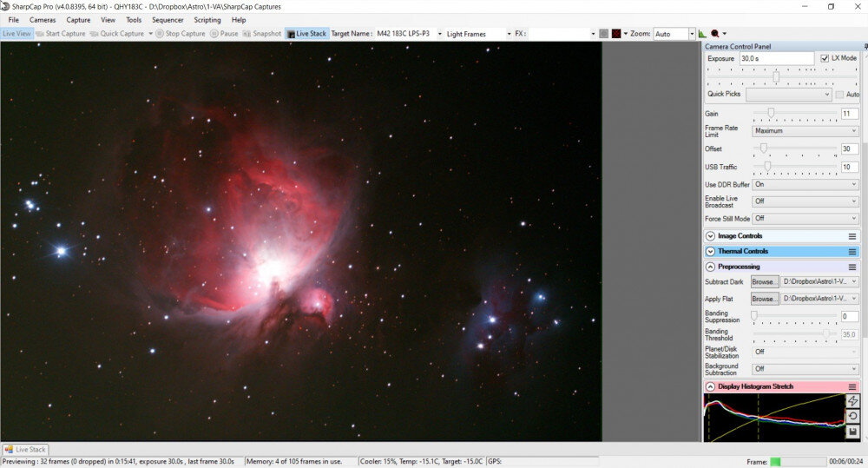Screen dimensions: 868x468
Task: Open the Quick Picks dropdown
Action: click(788, 94)
